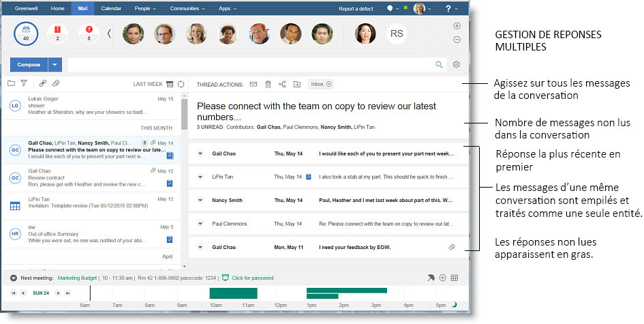
Task: Move thread to folder icon
Action: tap(297, 85)
